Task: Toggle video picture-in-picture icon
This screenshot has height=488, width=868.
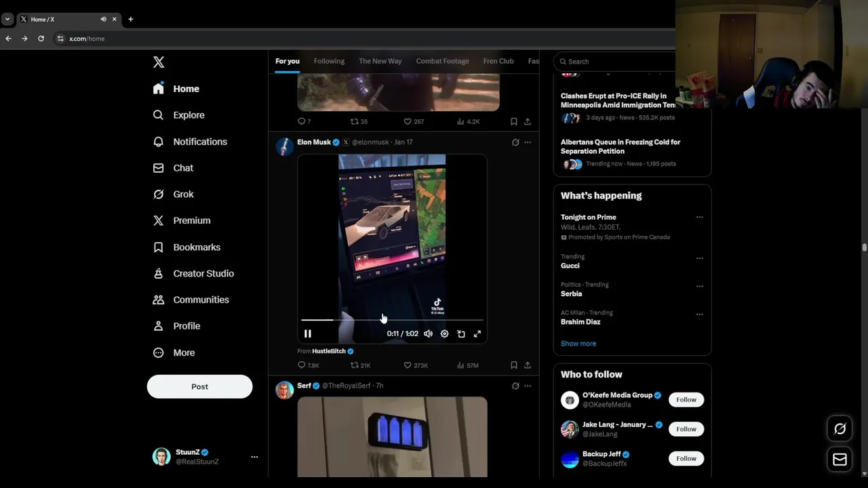Action: 461,333
